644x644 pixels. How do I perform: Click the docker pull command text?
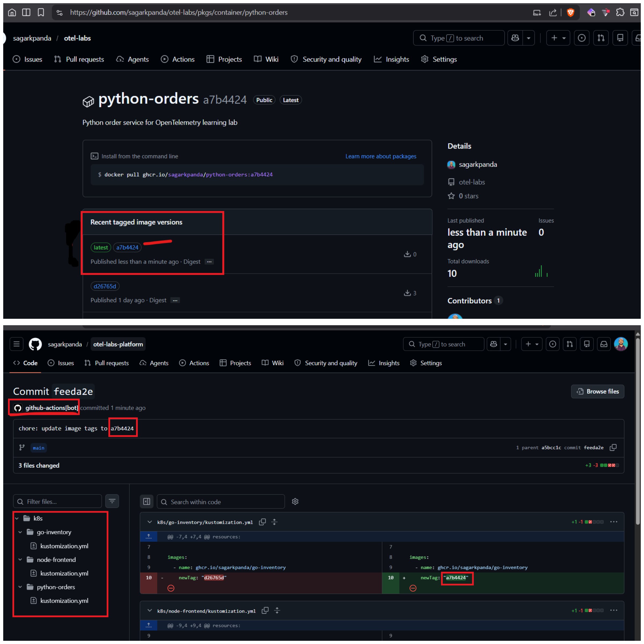(188, 175)
